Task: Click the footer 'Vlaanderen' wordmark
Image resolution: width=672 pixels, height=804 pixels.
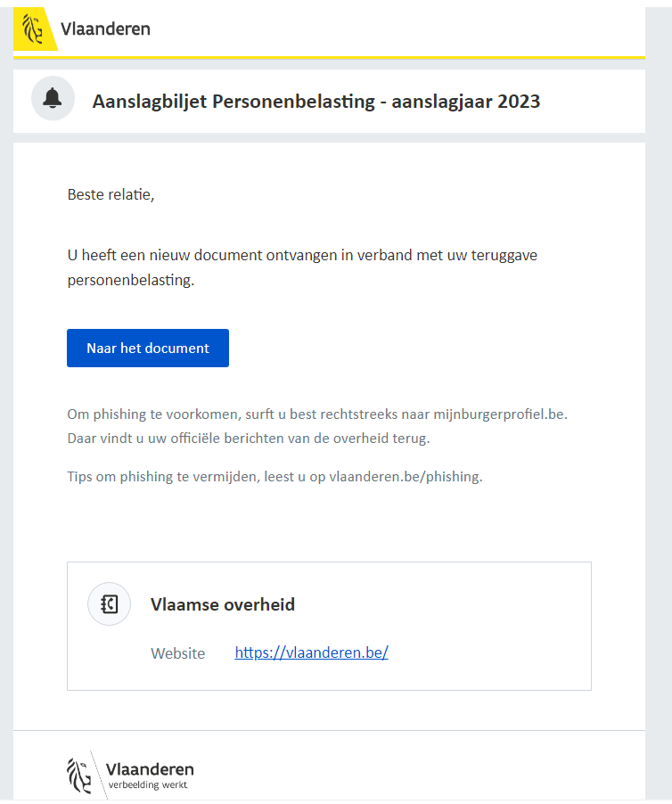Action: click(150, 769)
